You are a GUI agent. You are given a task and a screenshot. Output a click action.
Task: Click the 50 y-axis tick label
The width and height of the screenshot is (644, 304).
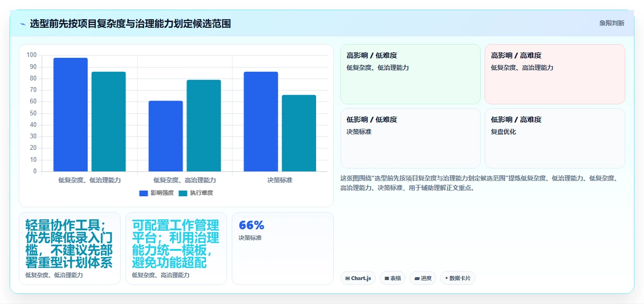pos(33,113)
